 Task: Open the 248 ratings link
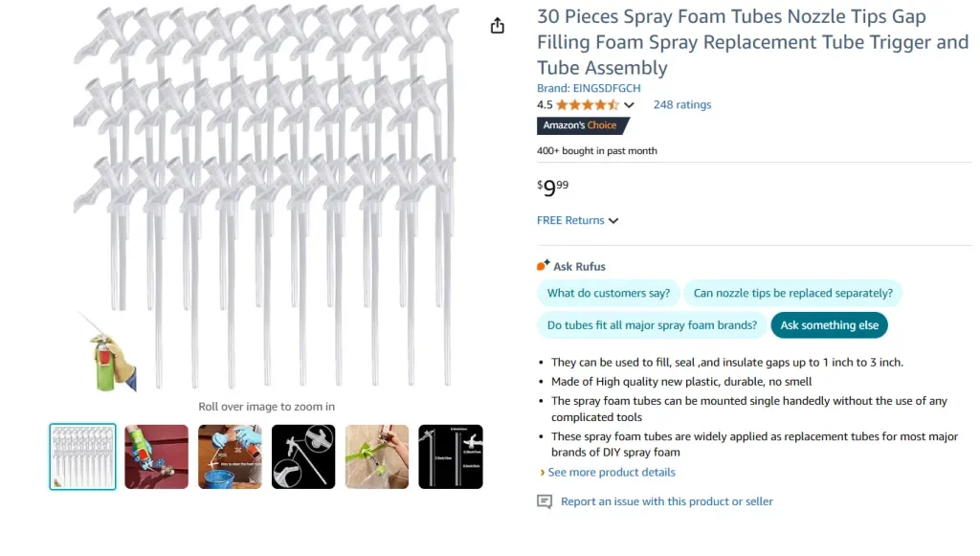tap(682, 105)
